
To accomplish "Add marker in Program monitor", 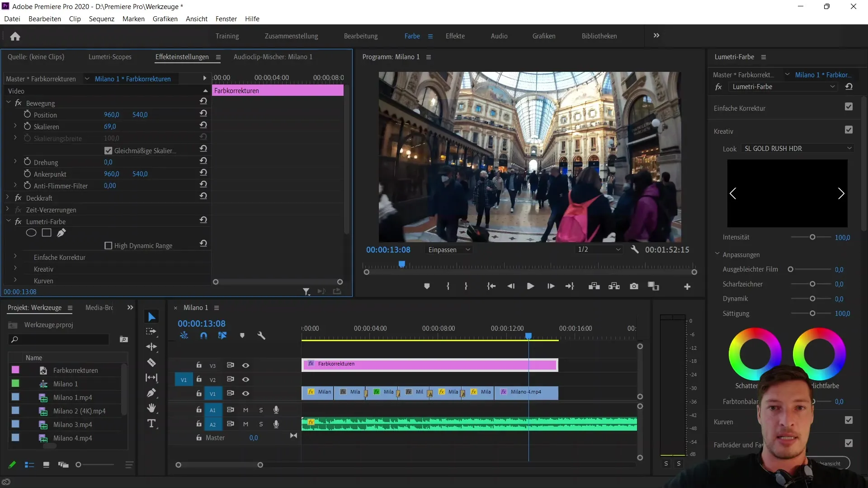I will pos(427,286).
